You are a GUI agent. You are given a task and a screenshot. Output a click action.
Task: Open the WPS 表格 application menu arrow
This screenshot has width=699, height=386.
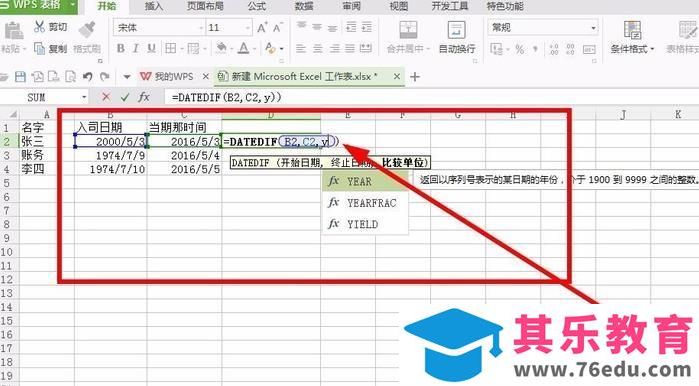pos(72,5)
